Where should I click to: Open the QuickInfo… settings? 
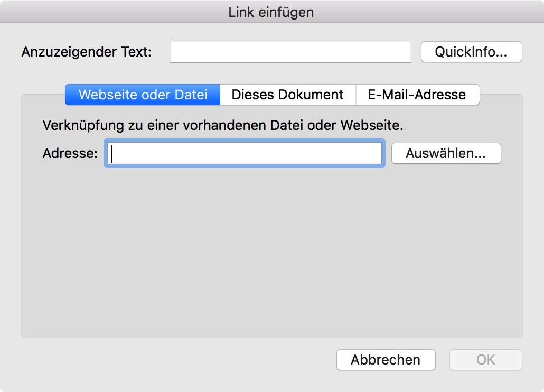(x=471, y=52)
